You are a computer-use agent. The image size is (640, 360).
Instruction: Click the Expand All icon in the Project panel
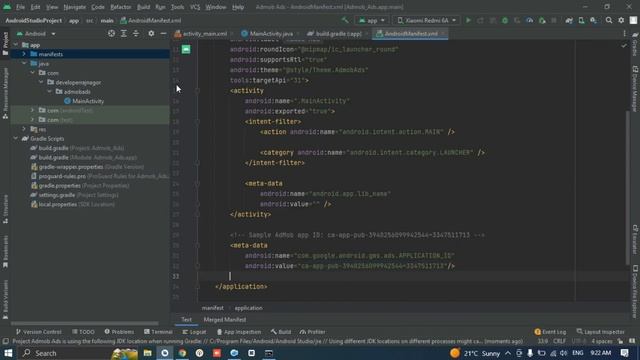coord(124,33)
